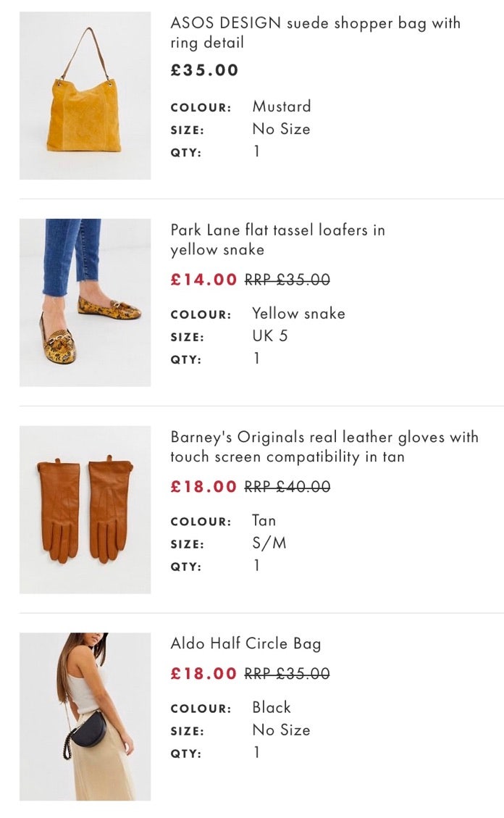Click the Aldo bag RRP £35.00 strikethrough
504x818 pixels.
287,674
